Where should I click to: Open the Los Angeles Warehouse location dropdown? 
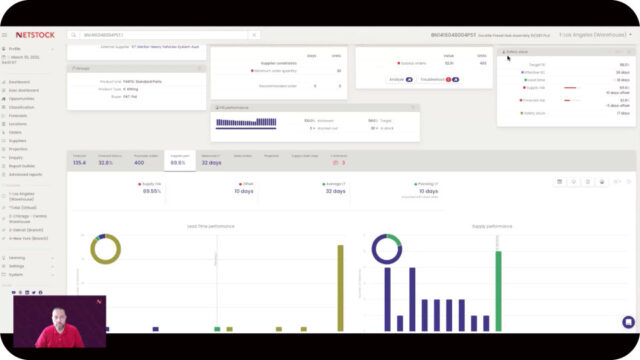click(x=595, y=35)
